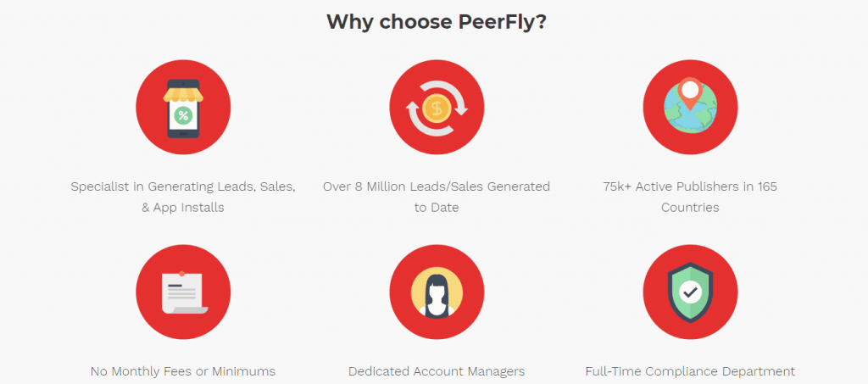This screenshot has width=868, height=384.
Task: Click "Over 8 Million Leads/Sales Generated" text
Action: (437, 186)
